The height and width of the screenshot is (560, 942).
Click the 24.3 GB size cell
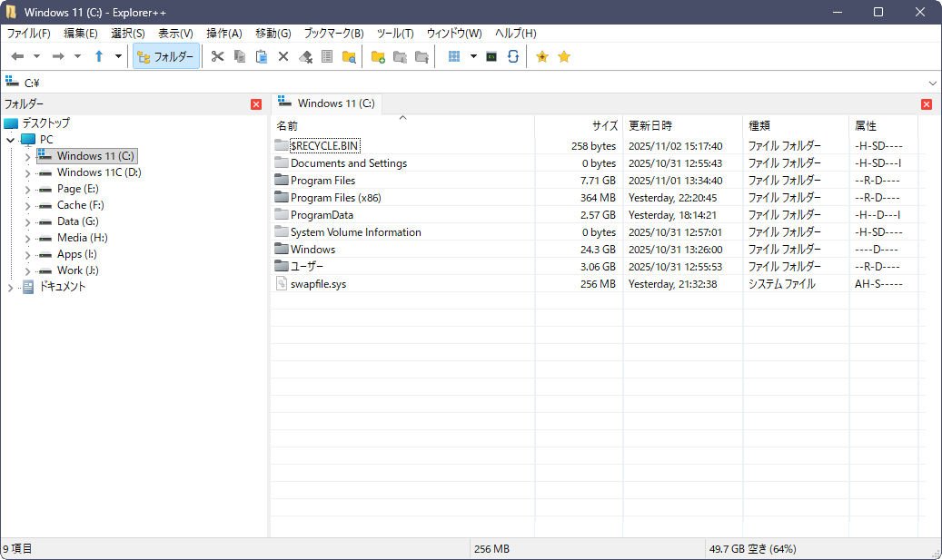coord(598,249)
